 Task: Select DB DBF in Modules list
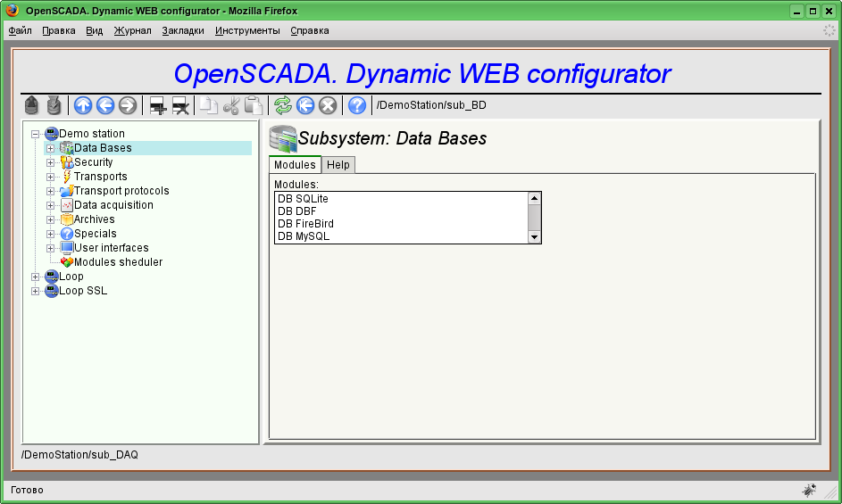click(x=402, y=211)
